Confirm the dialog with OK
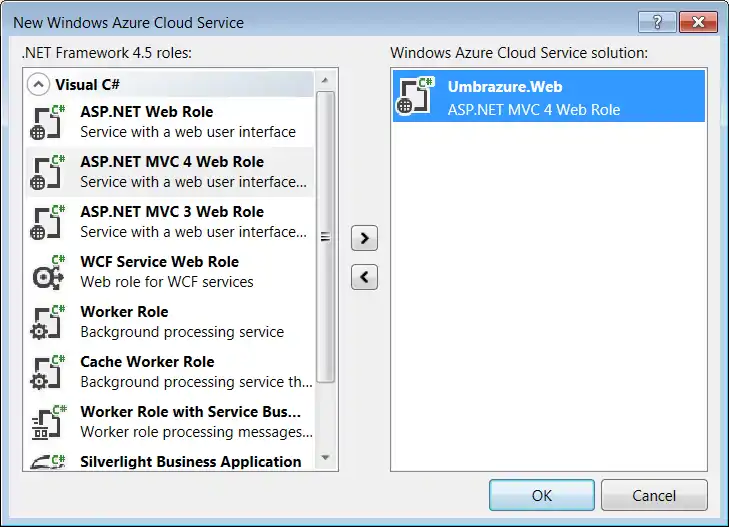The height and width of the screenshot is (527, 729). pyautogui.click(x=542, y=495)
